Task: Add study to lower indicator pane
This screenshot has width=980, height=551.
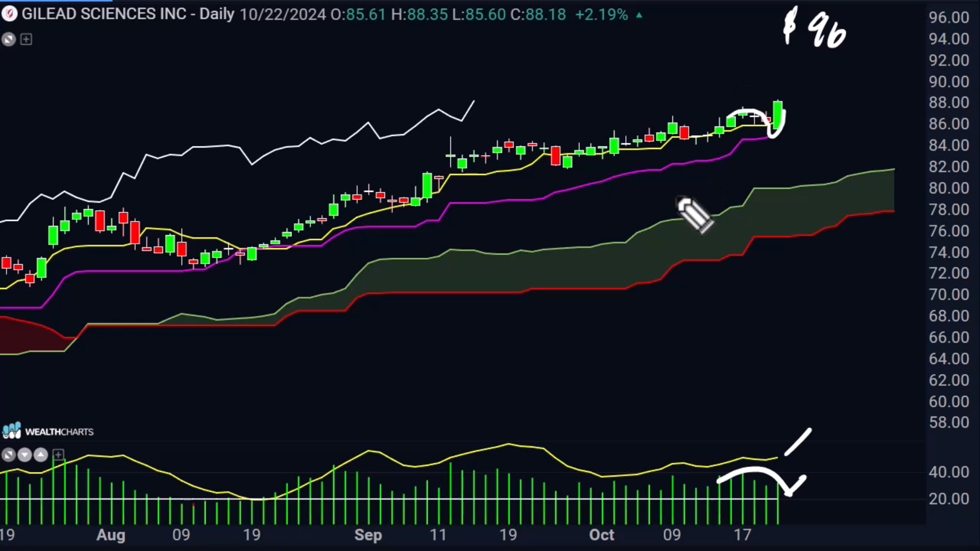Action: (58, 455)
